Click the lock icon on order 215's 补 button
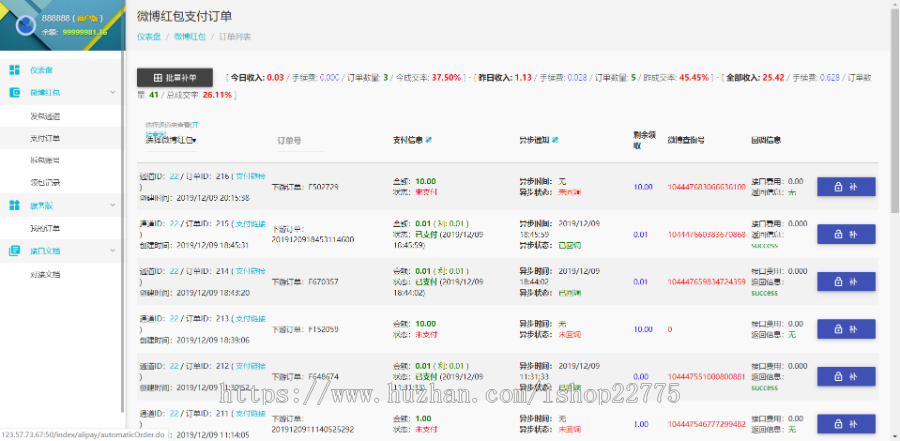The width and height of the screenshot is (900, 441). [837, 234]
